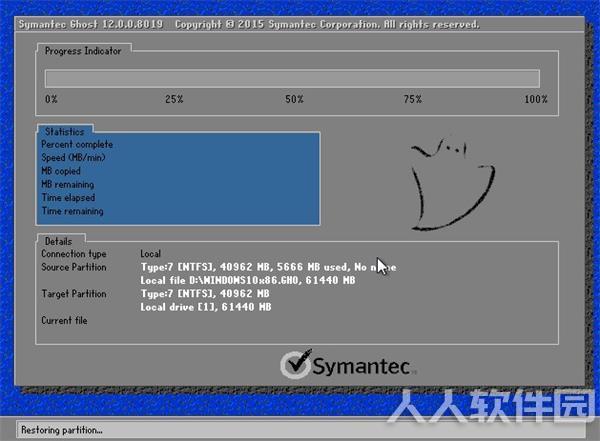Click the WINDOWS10x86.GHO local file line

(248, 281)
